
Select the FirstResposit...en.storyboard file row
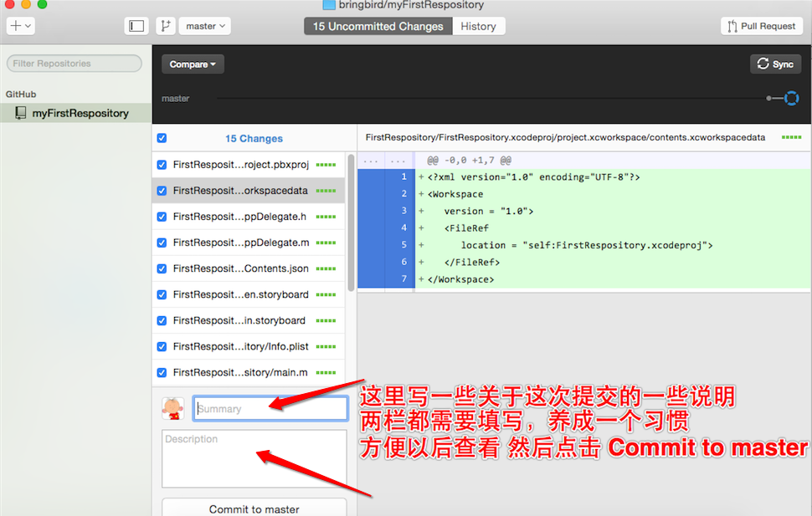249,294
